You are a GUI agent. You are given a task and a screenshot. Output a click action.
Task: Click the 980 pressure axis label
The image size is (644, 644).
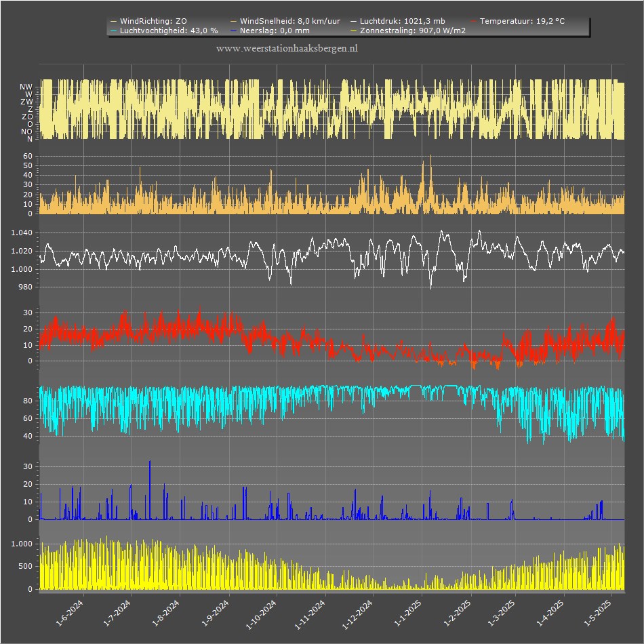pyautogui.click(x=26, y=287)
